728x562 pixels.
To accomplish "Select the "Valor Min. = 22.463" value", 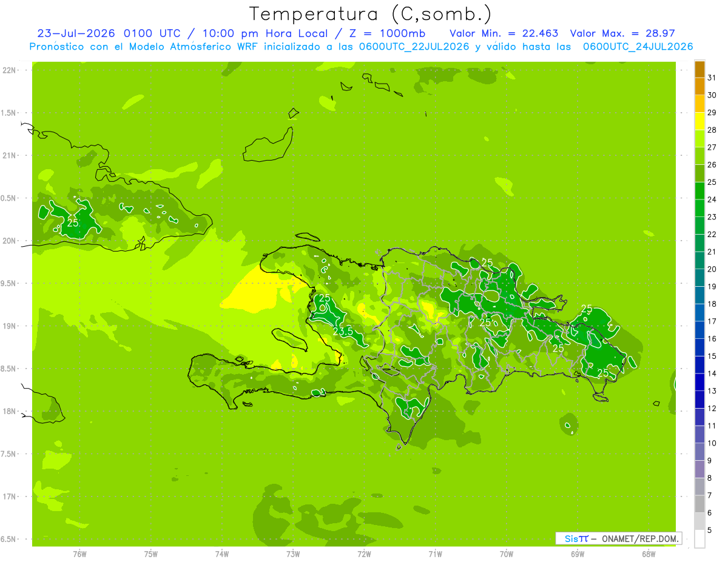I will (x=504, y=33).
